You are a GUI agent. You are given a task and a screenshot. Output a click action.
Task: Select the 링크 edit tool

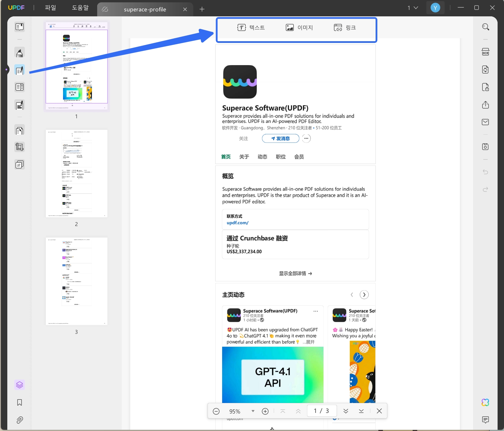click(345, 28)
